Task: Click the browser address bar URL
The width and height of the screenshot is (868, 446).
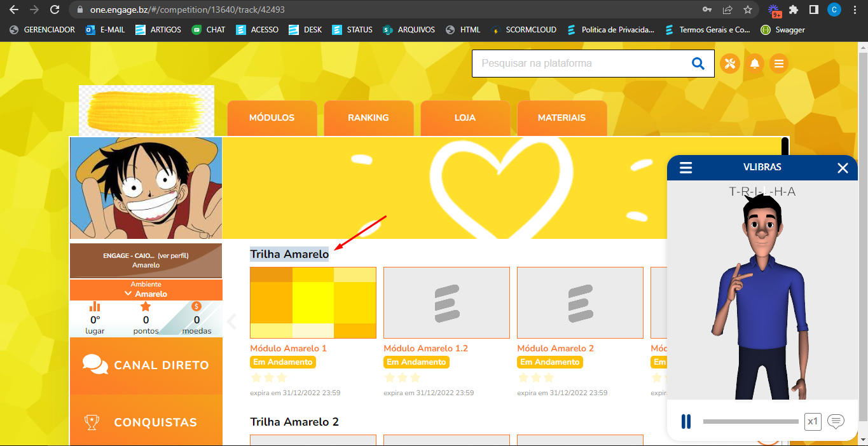Action: [187, 10]
